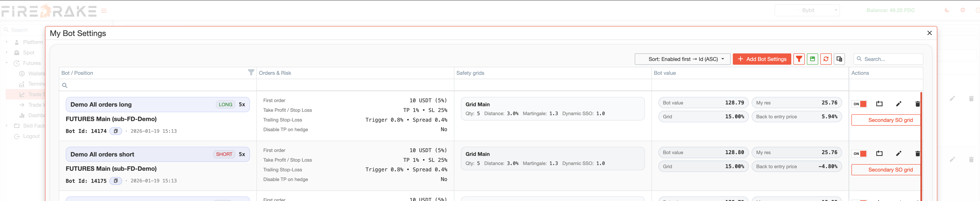This screenshot has width=980, height=201.
Task: Toggle off the Demo All orders long bot
Action: tap(859, 103)
